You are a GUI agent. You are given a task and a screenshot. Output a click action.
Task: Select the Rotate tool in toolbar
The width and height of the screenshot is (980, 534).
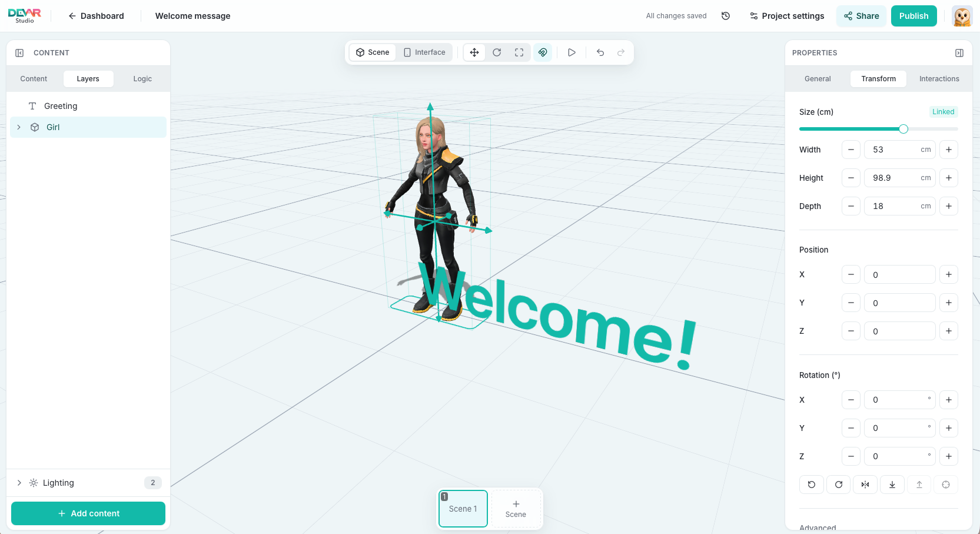coord(497,52)
